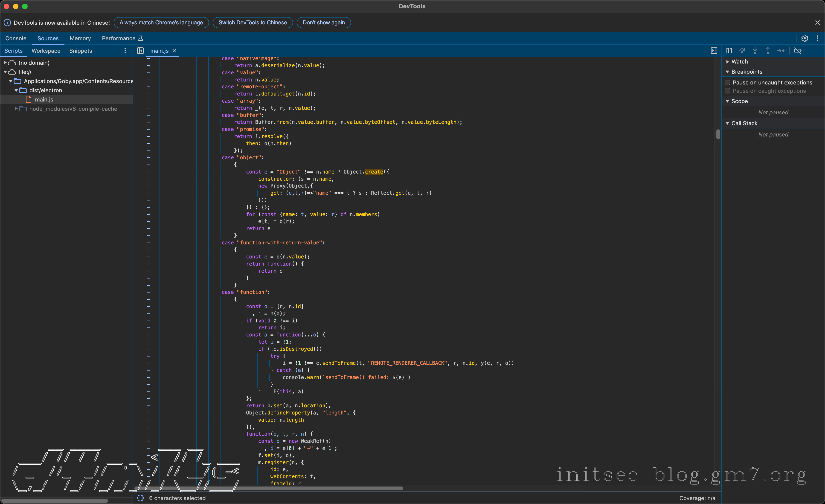
Task: Click the pause script execution icon
Action: 729,51
